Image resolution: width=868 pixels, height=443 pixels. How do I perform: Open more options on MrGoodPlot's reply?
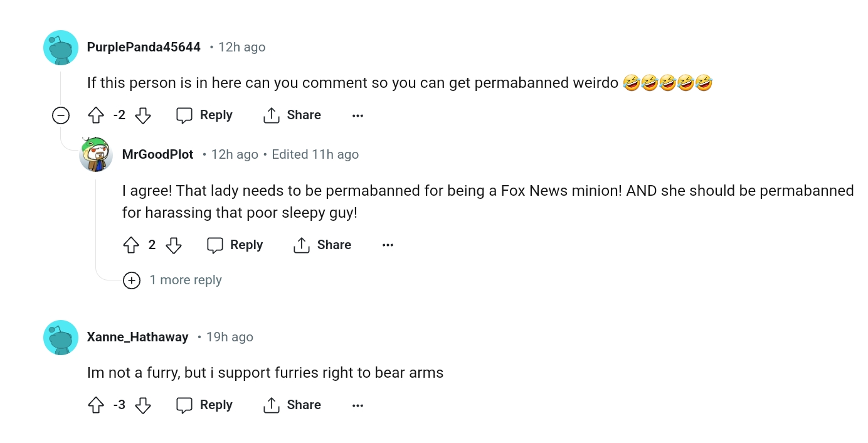pos(388,245)
